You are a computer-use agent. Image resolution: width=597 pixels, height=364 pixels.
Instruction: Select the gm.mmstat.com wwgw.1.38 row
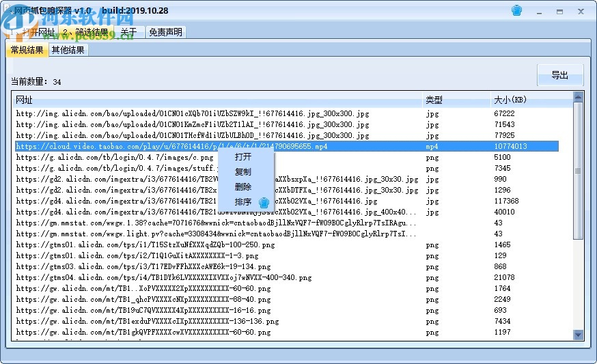coord(287,223)
